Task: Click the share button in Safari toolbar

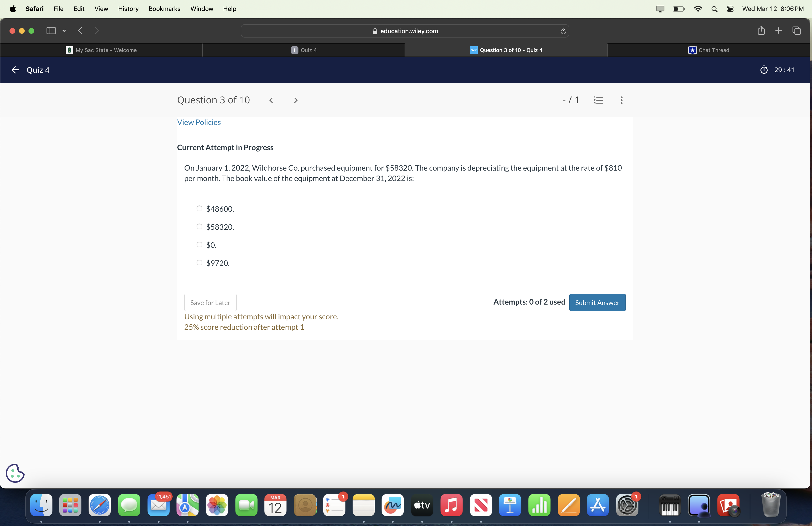Action: (x=761, y=31)
